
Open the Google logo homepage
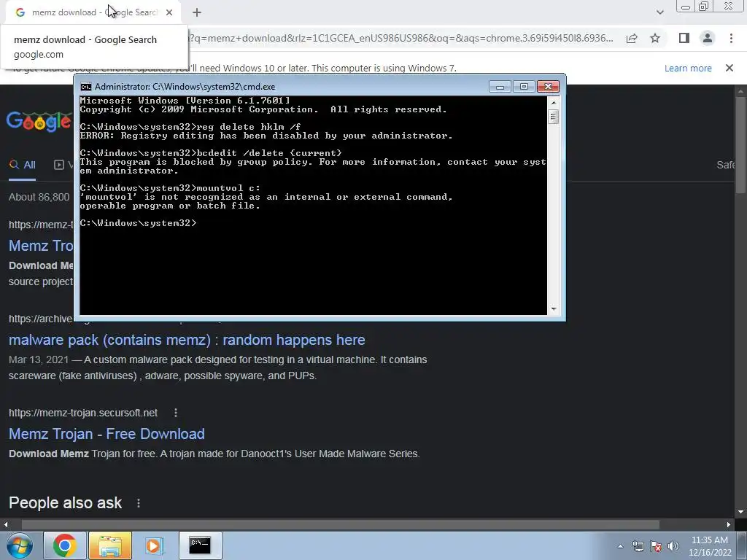[x=39, y=122]
